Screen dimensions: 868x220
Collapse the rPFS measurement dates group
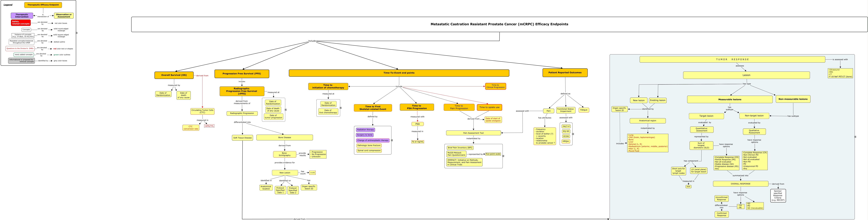[286, 110]
